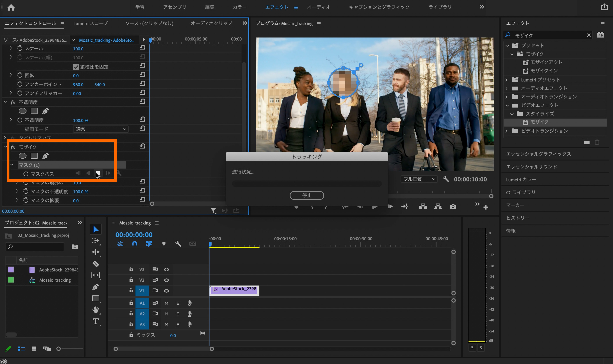Select the Hand tool
The height and width of the screenshot is (364, 613).
coord(96,310)
